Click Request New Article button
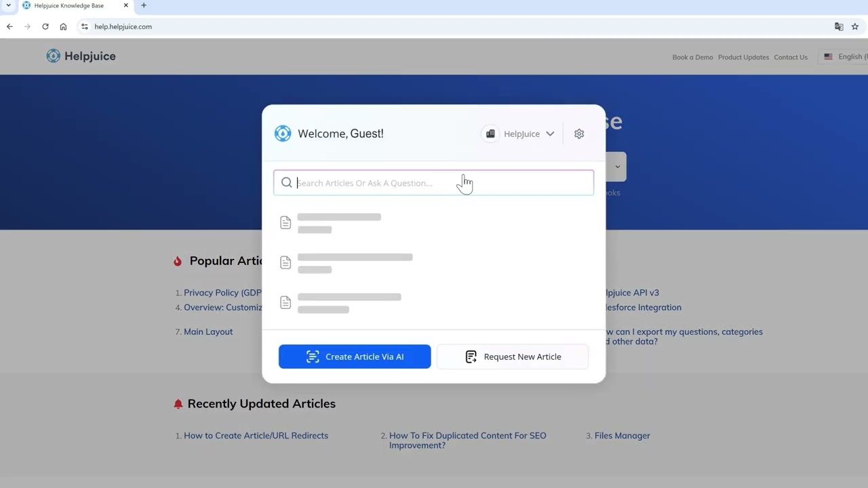The image size is (868, 488). pyautogui.click(x=513, y=357)
